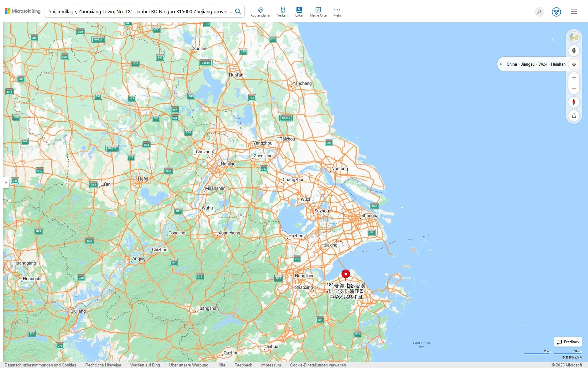Viewport: 588px width, 368px height.
Task: Open the Lokal local search
Action: tap(299, 12)
